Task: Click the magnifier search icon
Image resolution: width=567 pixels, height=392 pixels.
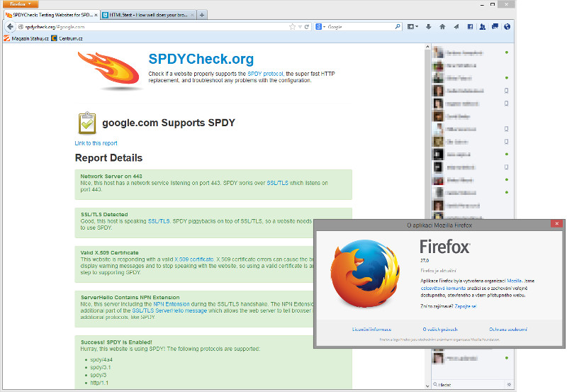Action: (x=398, y=26)
